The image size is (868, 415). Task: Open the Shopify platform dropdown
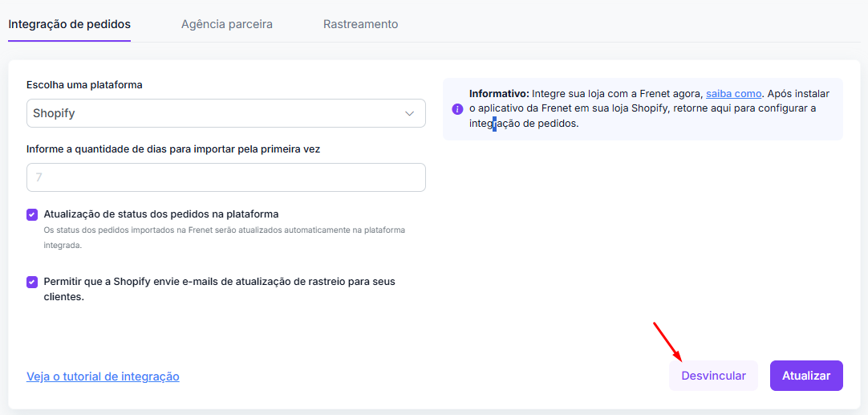coord(226,114)
